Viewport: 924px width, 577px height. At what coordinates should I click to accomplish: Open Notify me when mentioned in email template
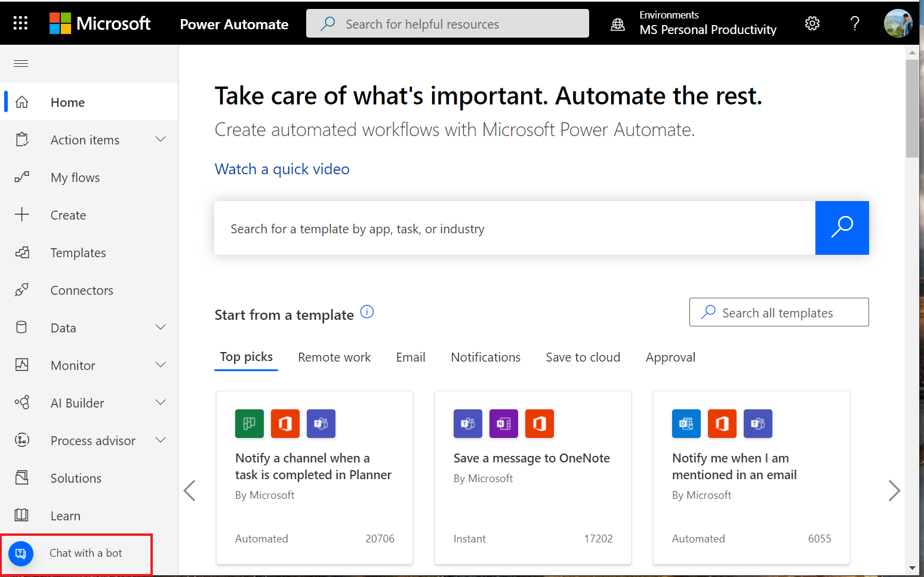point(751,477)
